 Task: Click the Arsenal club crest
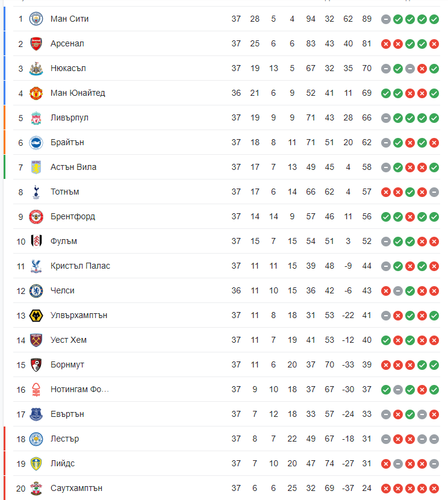36,44
